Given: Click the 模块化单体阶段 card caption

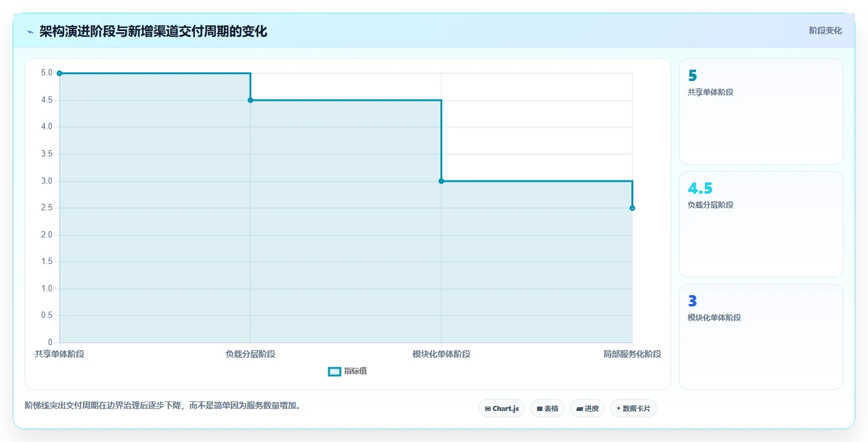Looking at the screenshot, I should 714,318.
